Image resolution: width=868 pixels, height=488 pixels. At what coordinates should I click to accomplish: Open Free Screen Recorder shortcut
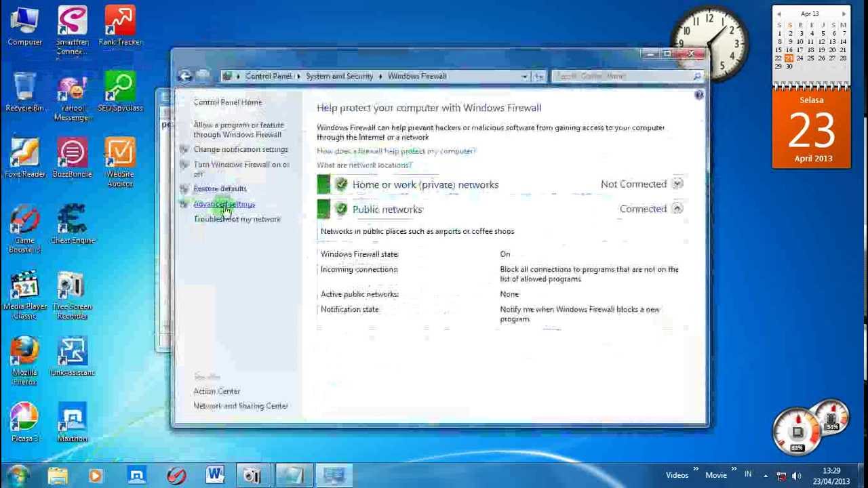[x=72, y=295]
